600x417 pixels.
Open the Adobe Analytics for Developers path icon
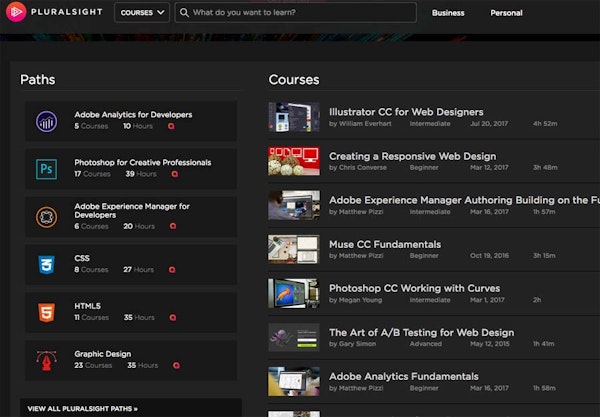click(x=46, y=121)
